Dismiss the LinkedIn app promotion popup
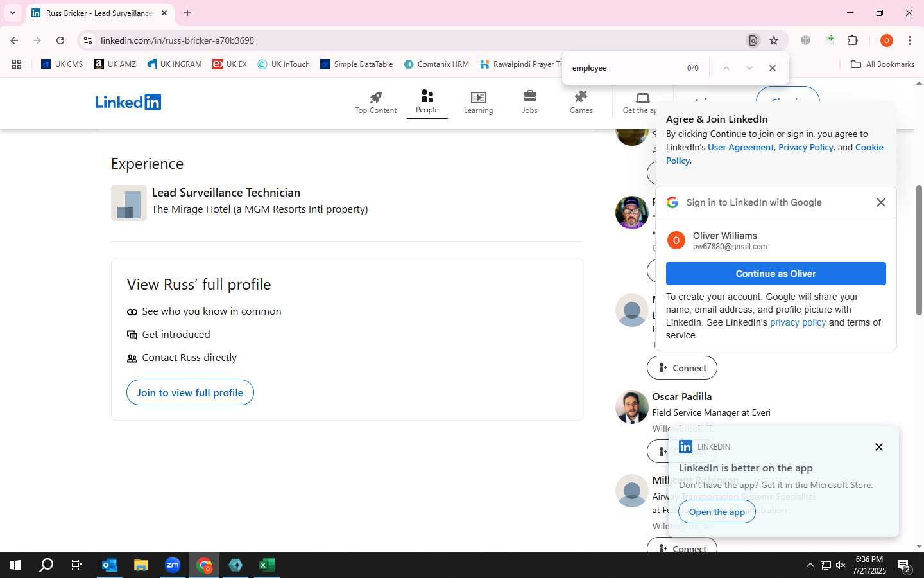 tap(879, 447)
